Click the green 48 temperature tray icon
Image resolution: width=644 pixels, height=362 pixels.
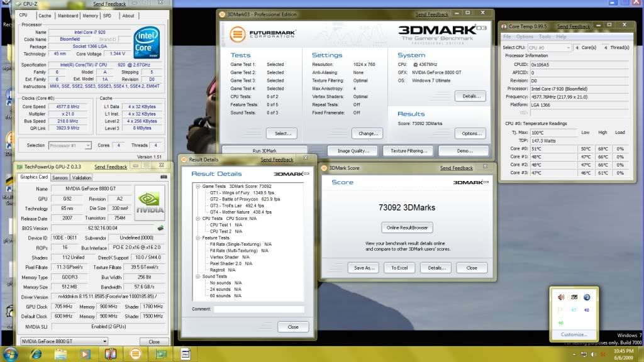coord(561,322)
